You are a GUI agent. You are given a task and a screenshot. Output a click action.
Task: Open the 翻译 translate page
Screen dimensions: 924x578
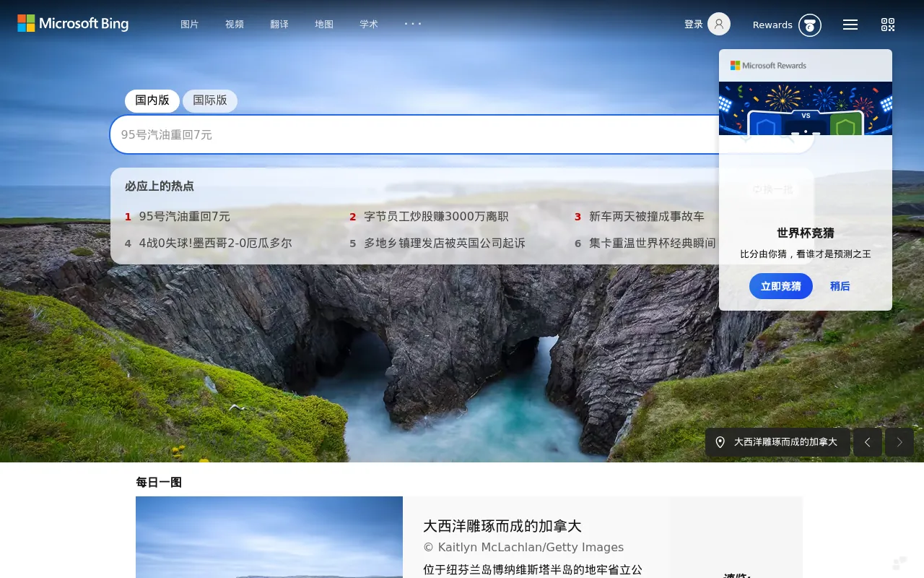point(279,24)
